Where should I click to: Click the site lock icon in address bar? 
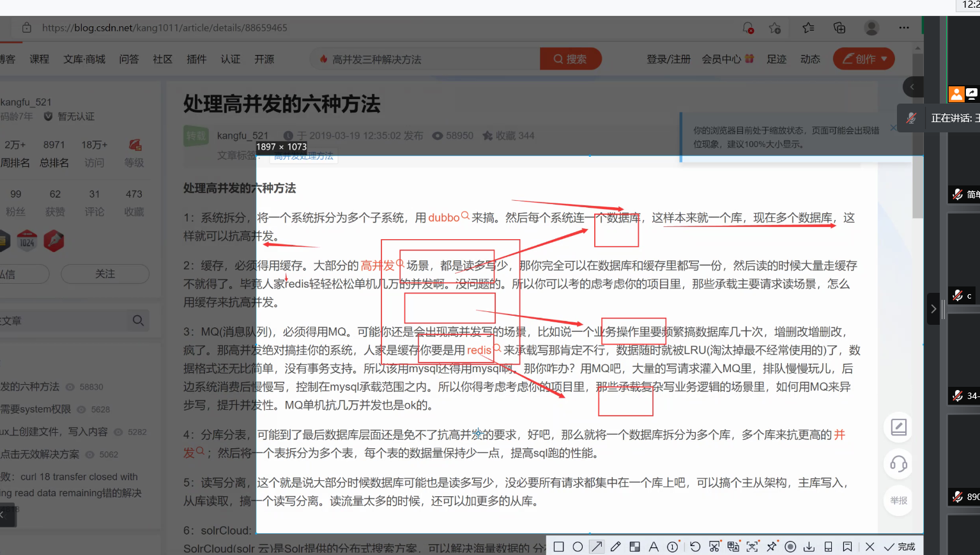(26, 27)
